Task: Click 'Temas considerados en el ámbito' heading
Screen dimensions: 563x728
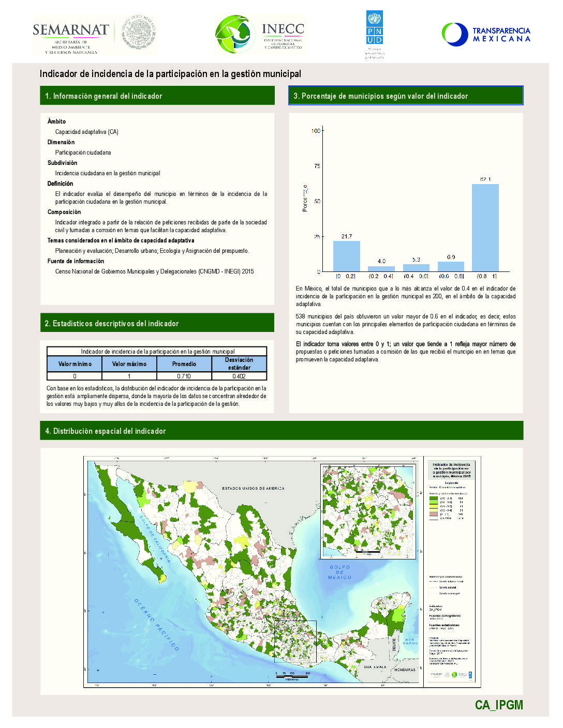Action: [x=121, y=240]
